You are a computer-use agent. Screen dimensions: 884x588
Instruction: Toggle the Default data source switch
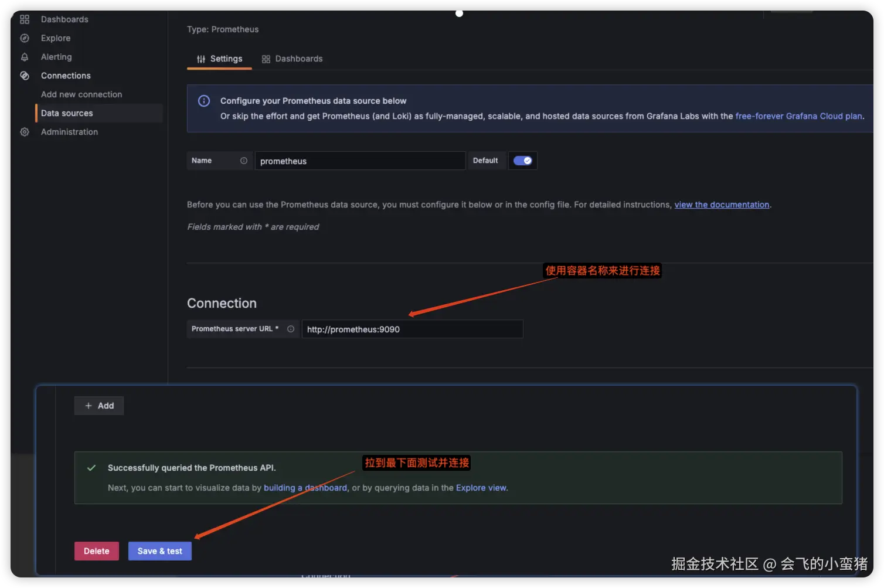(x=523, y=161)
